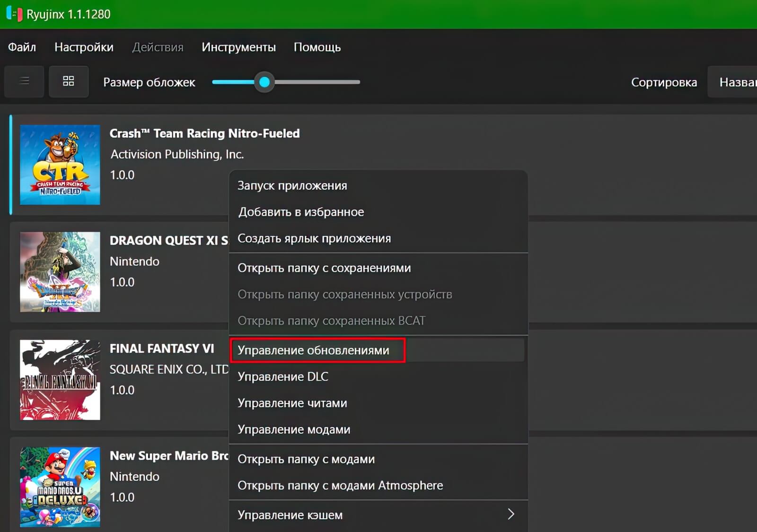Viewport: 757px width, 532px height.
Task: Select Final Fantasy VI cover thumbnail
Action: click(60, 380)
